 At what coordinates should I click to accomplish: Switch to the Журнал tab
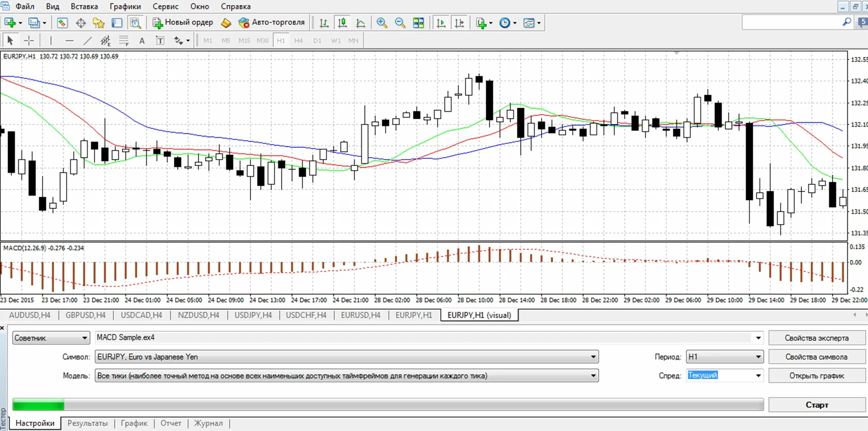tap(208, 423)
